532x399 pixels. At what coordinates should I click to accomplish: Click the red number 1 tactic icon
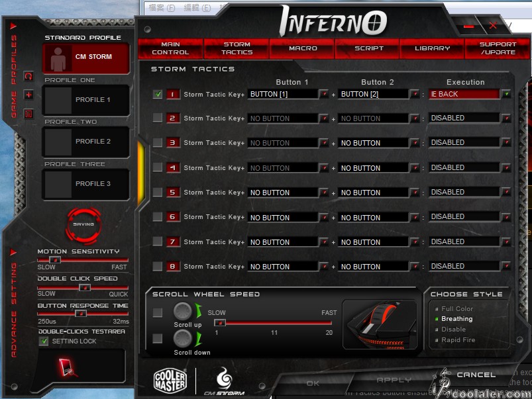(173, 94)
